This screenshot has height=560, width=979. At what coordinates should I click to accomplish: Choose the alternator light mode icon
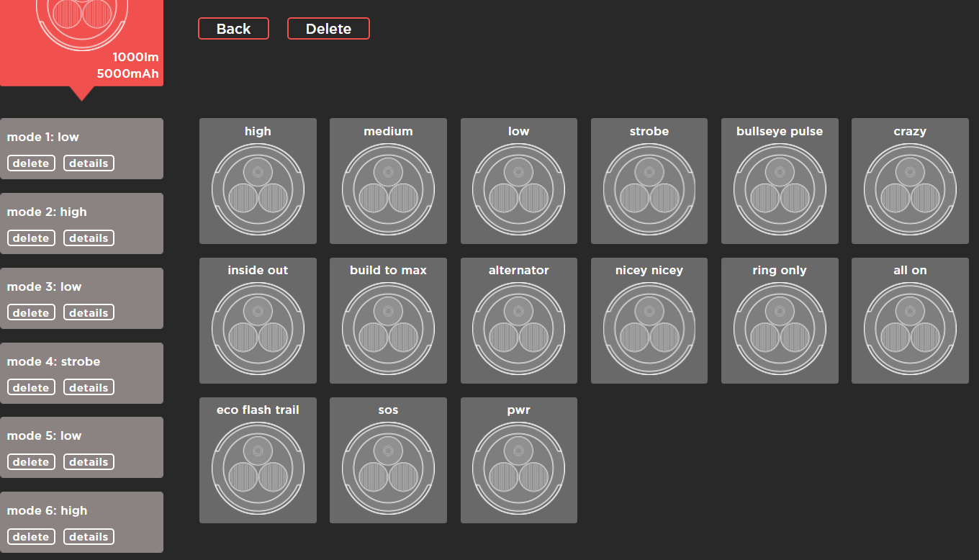[x=518, y=328]
